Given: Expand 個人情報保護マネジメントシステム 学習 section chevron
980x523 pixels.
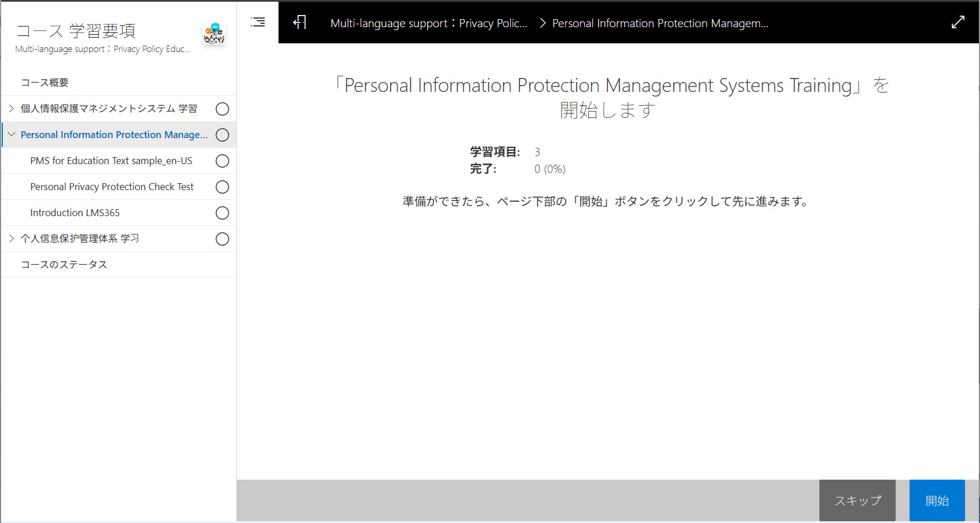Looking at the screenshot, I should [11, 108].
